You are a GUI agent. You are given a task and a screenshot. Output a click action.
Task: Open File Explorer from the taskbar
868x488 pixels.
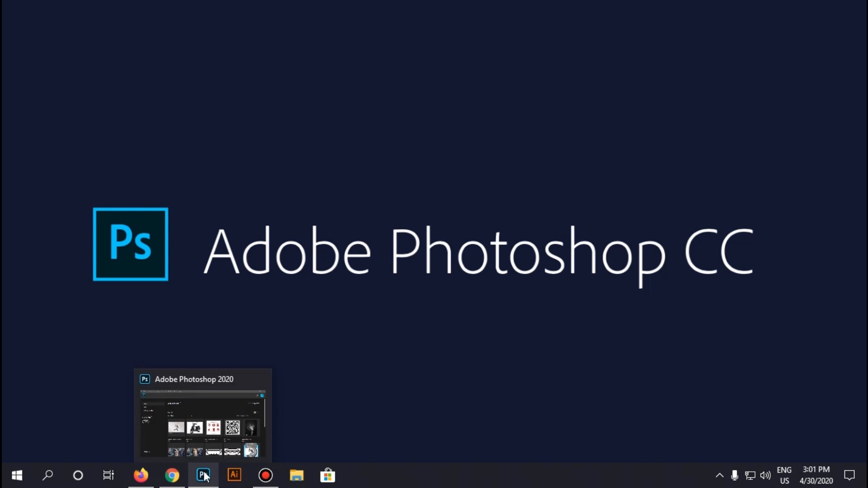(x=297, y=475)
